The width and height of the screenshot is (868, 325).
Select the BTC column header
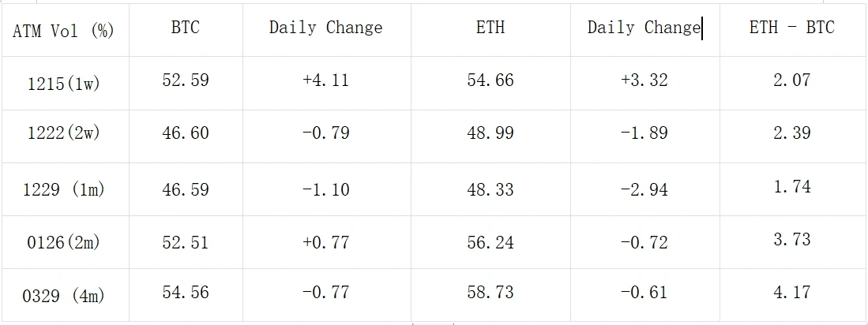(x=185, y=28)
